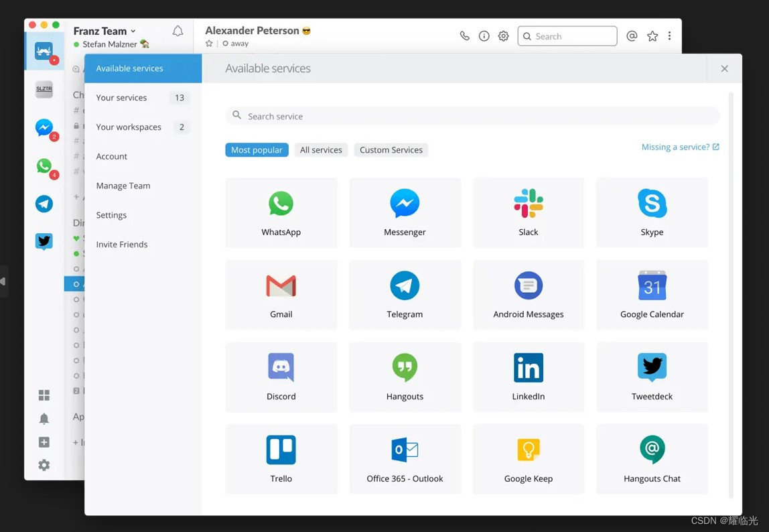Add the Discord service
This screenshot has height=532, width=769.
point(281,377)
